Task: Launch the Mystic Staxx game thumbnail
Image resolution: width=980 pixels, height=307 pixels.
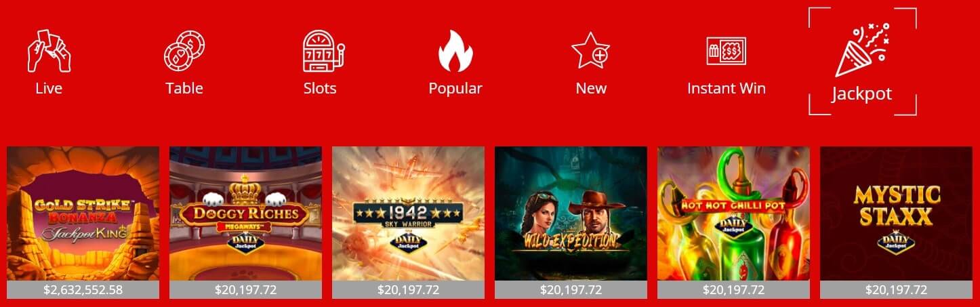Action: pyautogui.click(x=896, y=213)
